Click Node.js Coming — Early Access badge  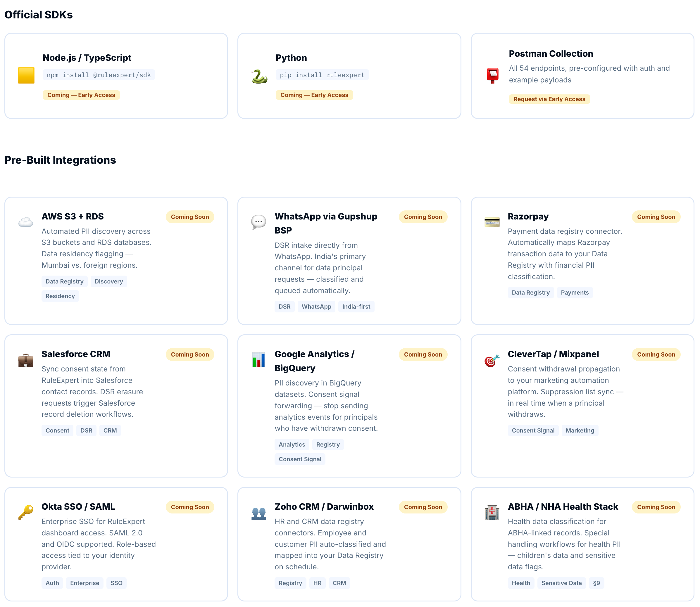[x=81, y=95]
